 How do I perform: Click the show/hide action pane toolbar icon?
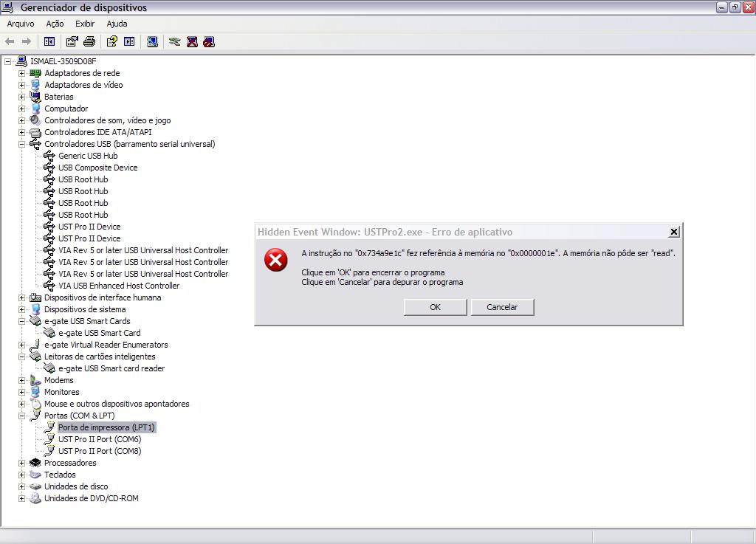pyautogui.click(x=129, y=42)
